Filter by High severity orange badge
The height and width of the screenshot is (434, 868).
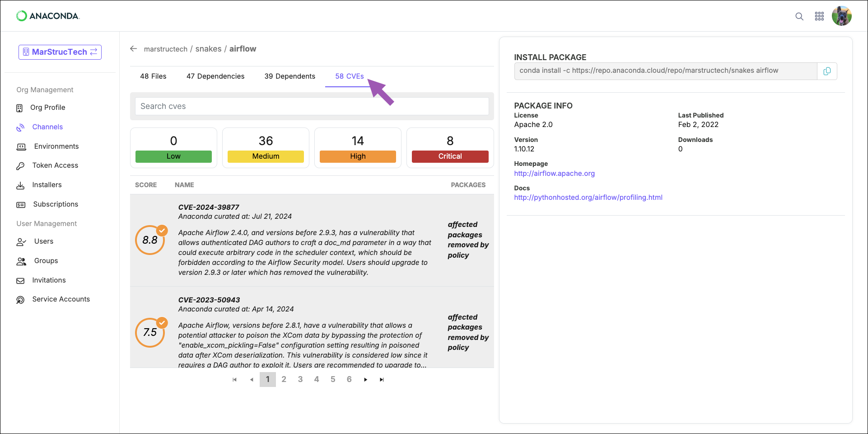(358, 156)
